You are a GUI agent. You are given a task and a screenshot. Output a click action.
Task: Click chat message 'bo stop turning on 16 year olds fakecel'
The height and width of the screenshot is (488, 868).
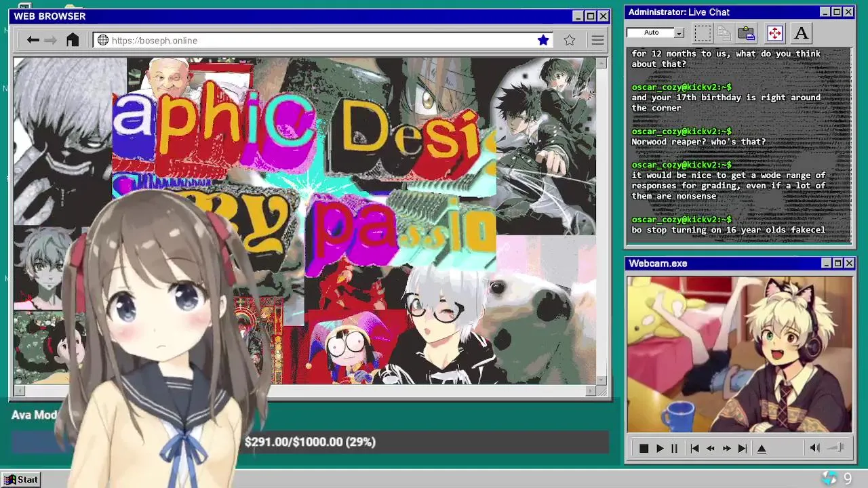click(x=728, y=230)
